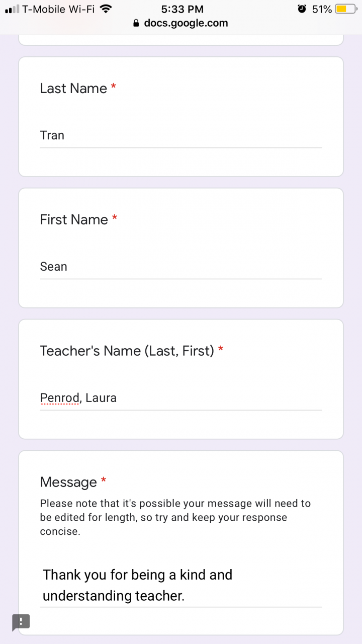The height and width of the screenshot is (644, 362).
Task: Tap the Wi-Fi status icon
Action: tap(106, 9)
